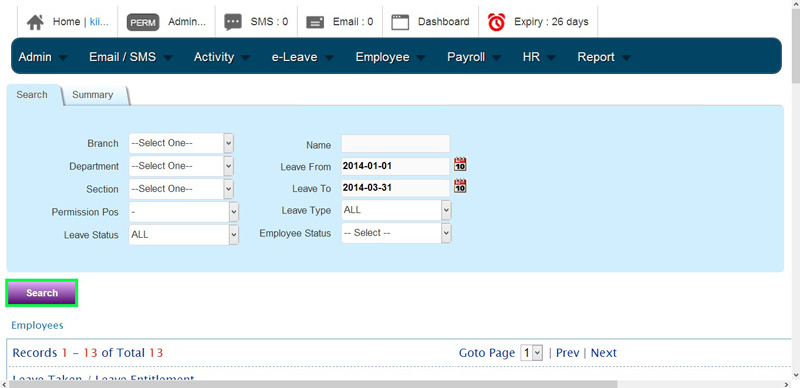Click the Prev page link
Image resolution: width=800 pixels, height=388 pixels.
567,353
